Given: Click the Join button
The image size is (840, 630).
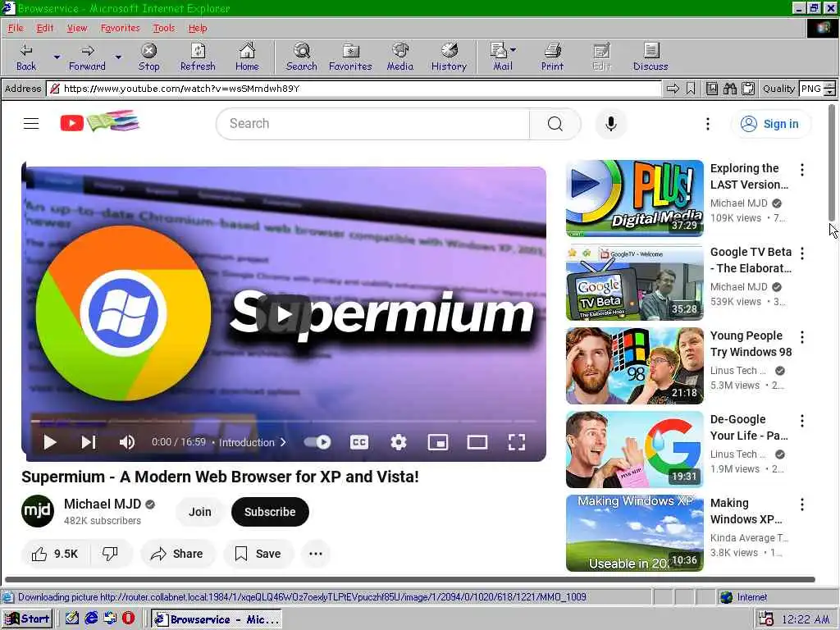Looking at the screenshot, I should point(200,512).
